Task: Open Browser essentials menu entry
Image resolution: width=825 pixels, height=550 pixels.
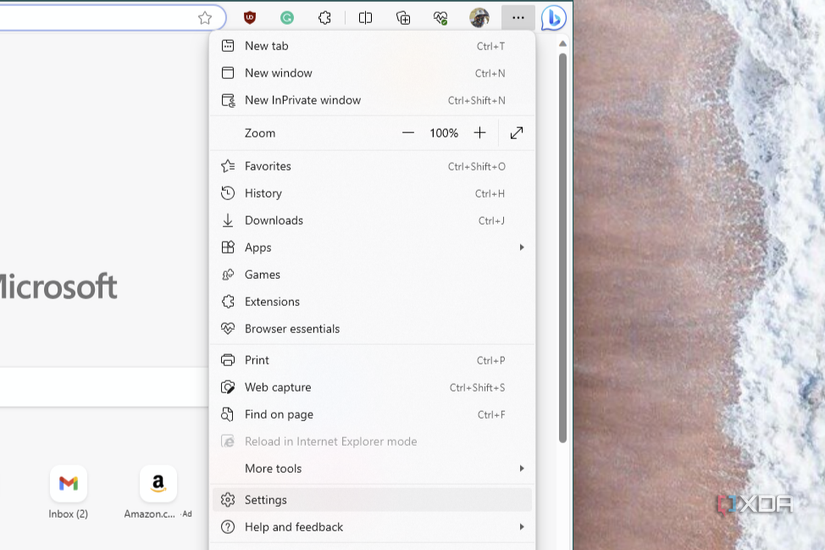Action: click(x=373, y=329)
